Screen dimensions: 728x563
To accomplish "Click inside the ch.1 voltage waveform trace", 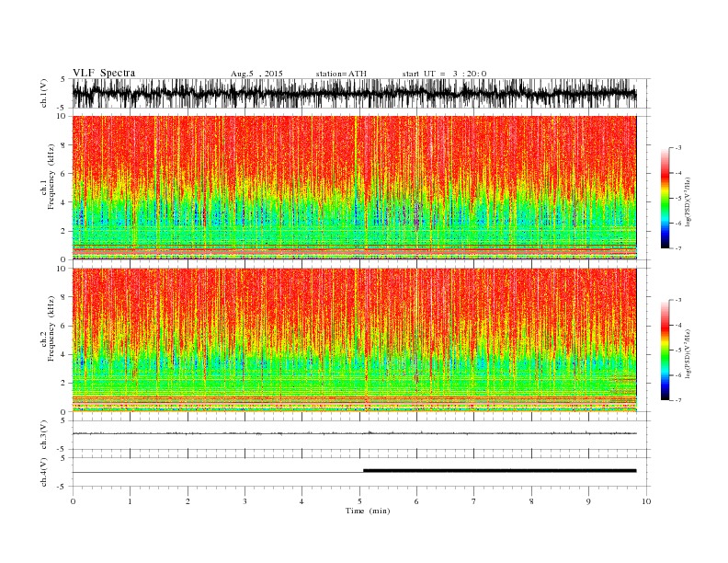I will coord(354,93).
